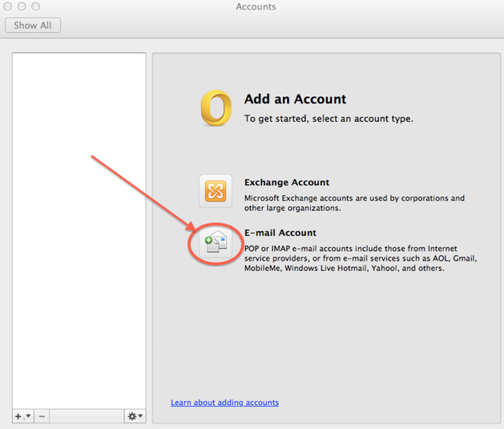Click the Microsoft Exchange accounts description text
The image size is (504, 429).
tap(354, 203)
